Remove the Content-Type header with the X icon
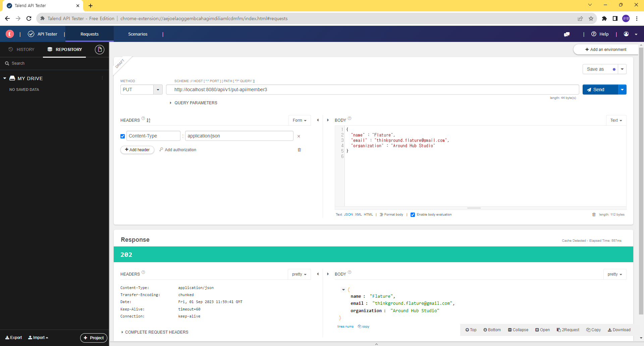The width and height of the screenshot is (644, 346). (299, 136)
